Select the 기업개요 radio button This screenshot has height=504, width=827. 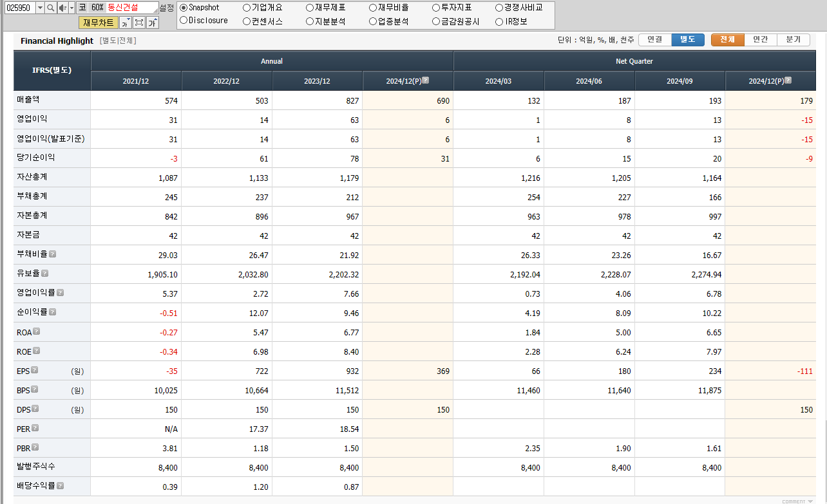[x=247, y=8]
